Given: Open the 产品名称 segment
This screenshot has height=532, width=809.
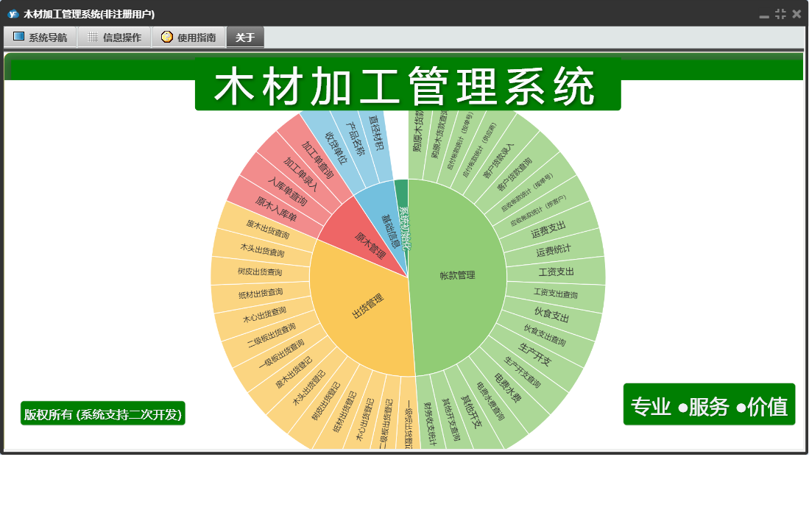Looking at the screenshot, I should 355,139.
